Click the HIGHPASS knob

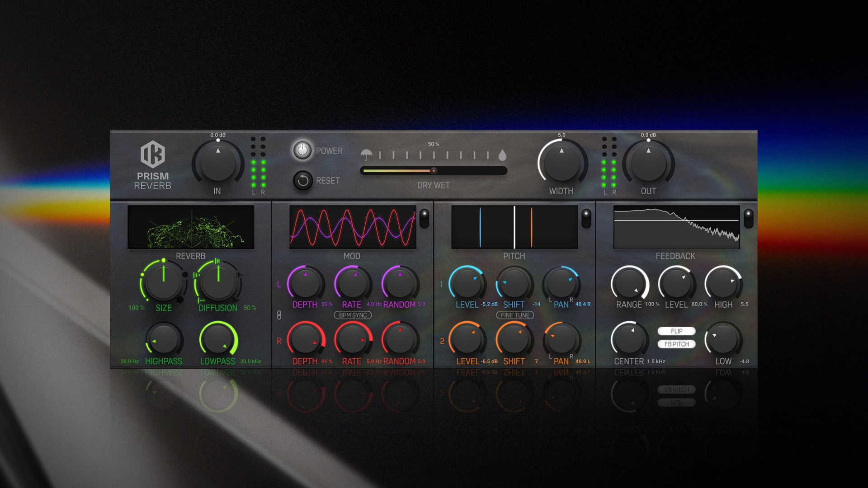coord(164,339)
